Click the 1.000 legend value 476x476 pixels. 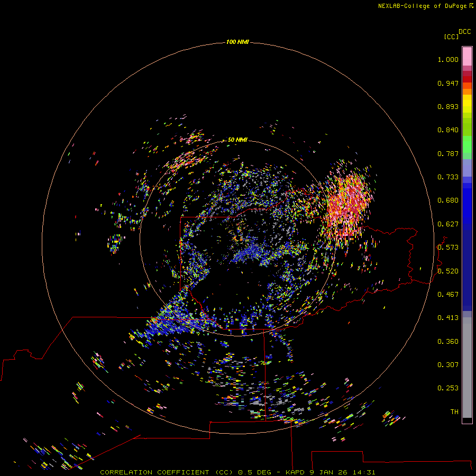coord(448,59)
